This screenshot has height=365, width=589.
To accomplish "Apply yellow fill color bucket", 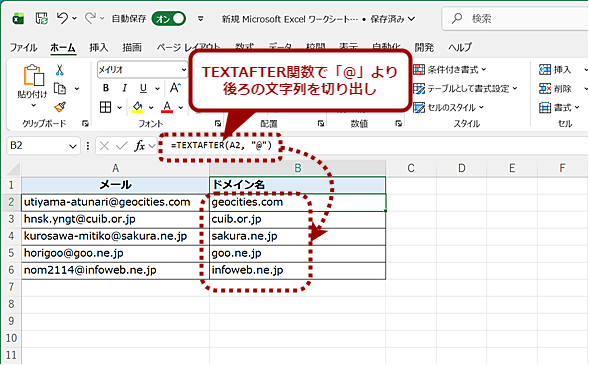I will 137,107.
